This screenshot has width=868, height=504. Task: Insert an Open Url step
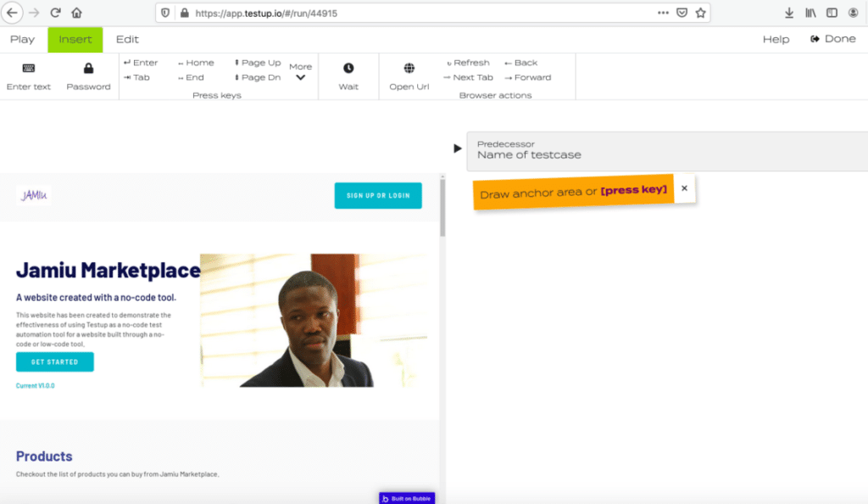coord(409,76)
